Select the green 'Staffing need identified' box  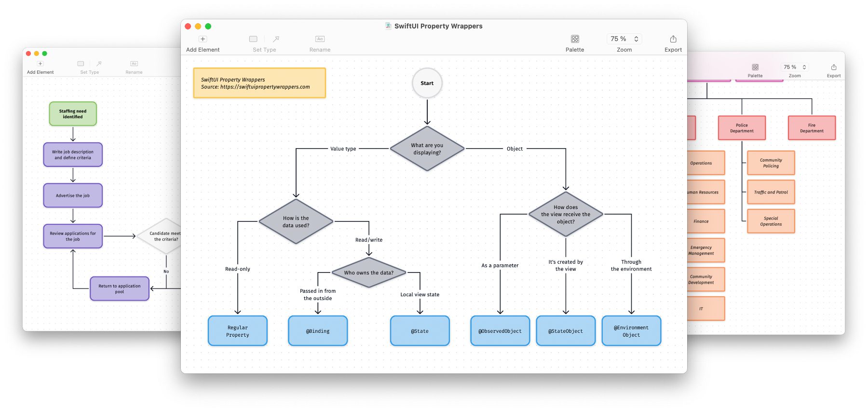click(x=73, y=114)
